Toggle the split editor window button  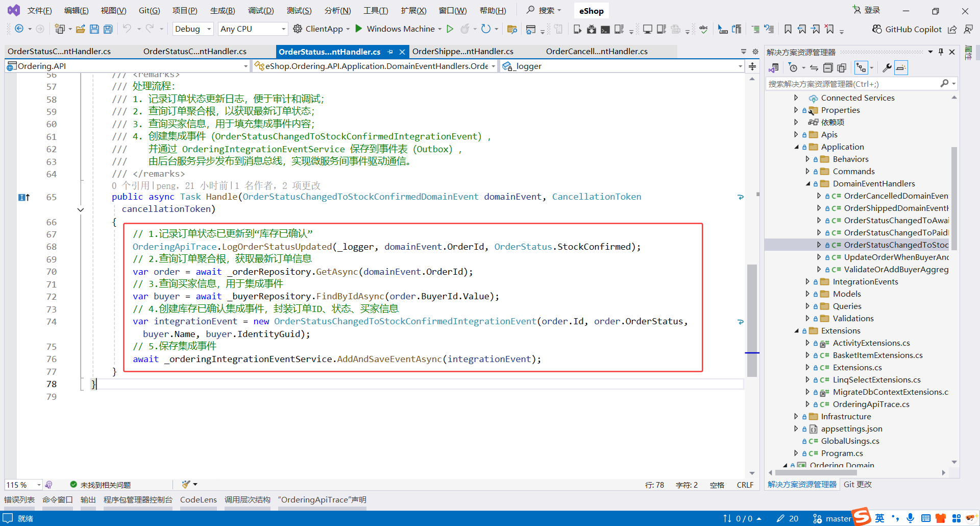(x=752, y=66)
